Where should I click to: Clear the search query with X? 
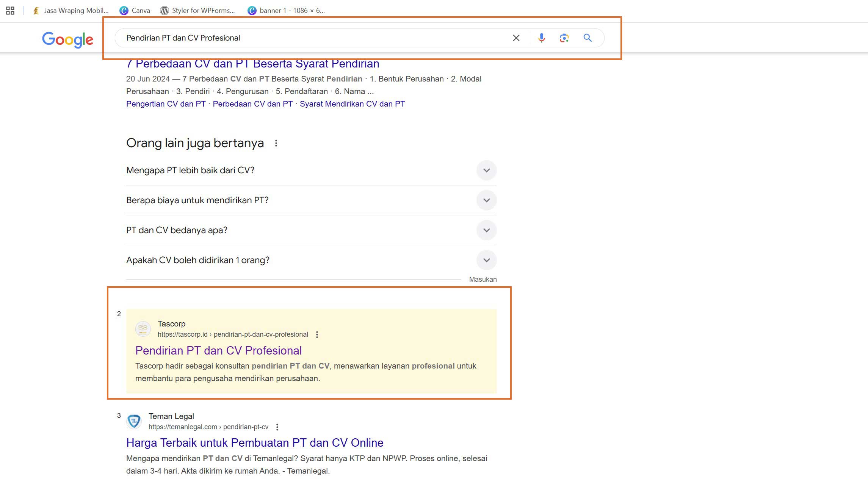516,38
